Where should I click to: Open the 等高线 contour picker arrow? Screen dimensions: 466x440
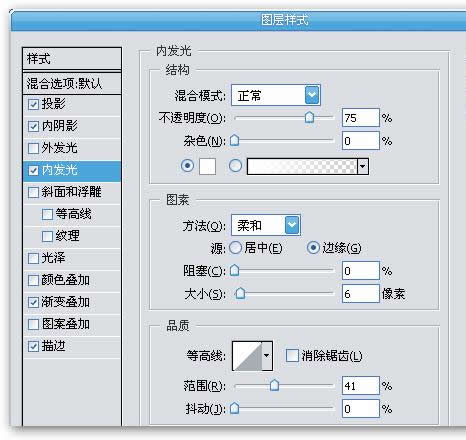(x=267, y=356)
